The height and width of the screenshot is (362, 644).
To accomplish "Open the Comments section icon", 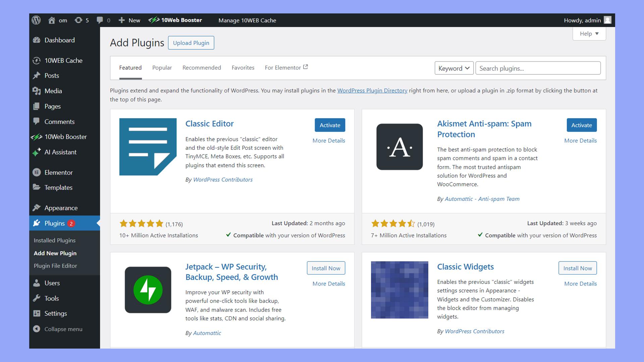I will [37, 122].
